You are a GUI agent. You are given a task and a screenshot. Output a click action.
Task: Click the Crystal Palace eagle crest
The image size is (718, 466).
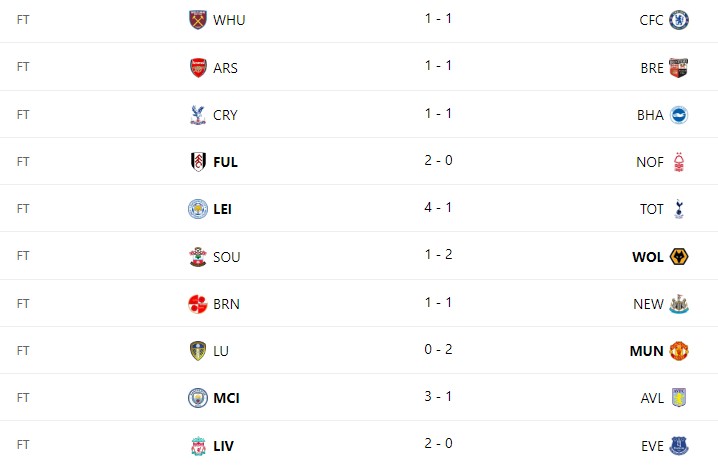198,115
